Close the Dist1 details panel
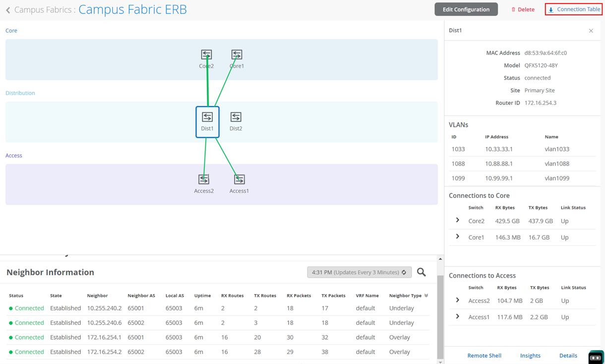Screen dimensions: 605x364 [x=591, y=31]
